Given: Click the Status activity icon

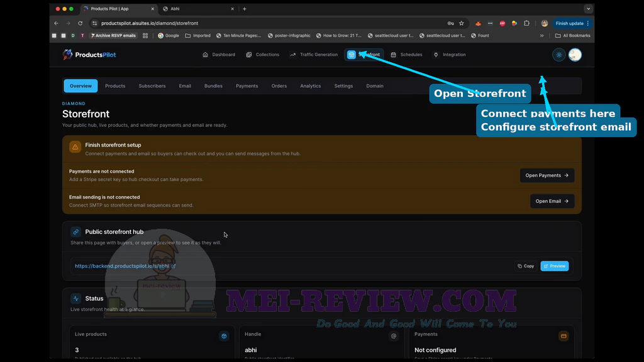Looking at the screenshot, I should (76, 299).
